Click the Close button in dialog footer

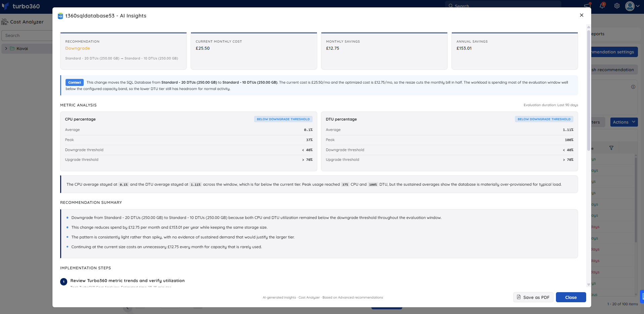click(571, 297)
